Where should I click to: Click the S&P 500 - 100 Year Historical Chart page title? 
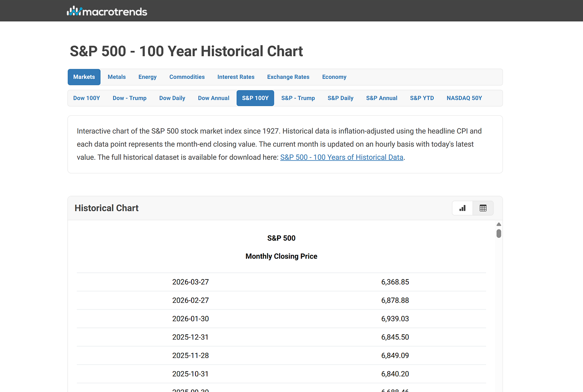point(186,51)
